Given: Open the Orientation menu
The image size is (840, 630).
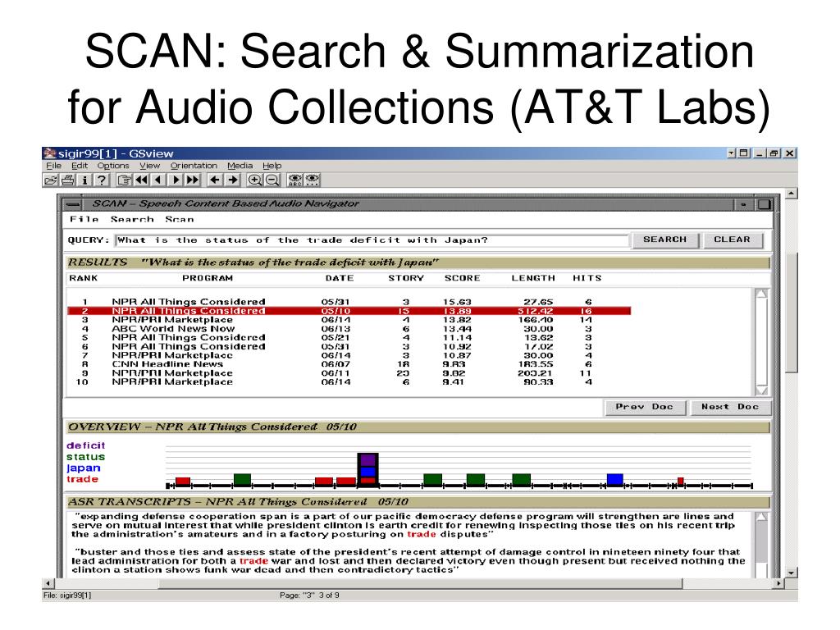Looking at the screenshot, I should pyautogui.click(x=194, y=166).
